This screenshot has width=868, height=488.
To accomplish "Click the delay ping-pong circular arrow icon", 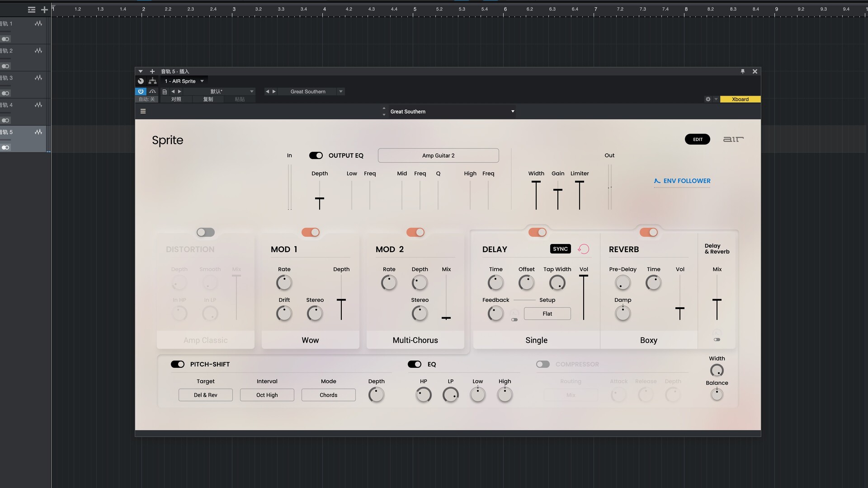I will [x=584, y=249].
